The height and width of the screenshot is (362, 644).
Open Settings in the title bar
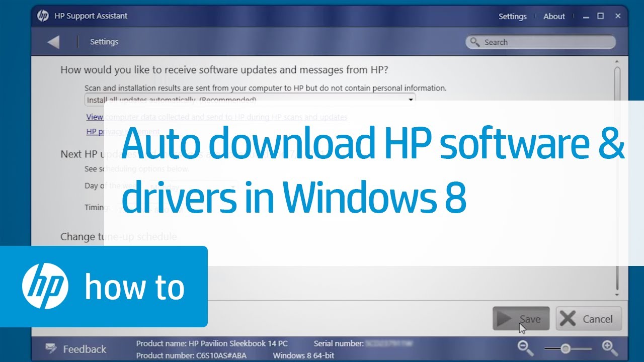(512, 17)
